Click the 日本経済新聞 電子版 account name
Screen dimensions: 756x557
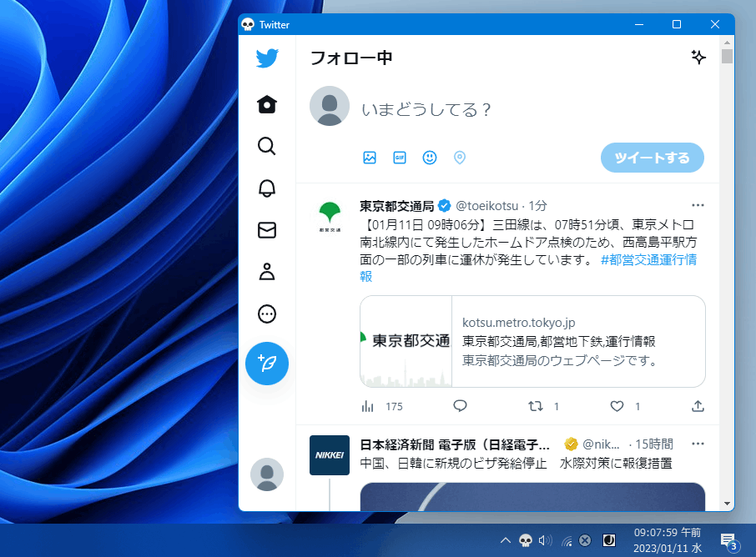pos(455,444)
